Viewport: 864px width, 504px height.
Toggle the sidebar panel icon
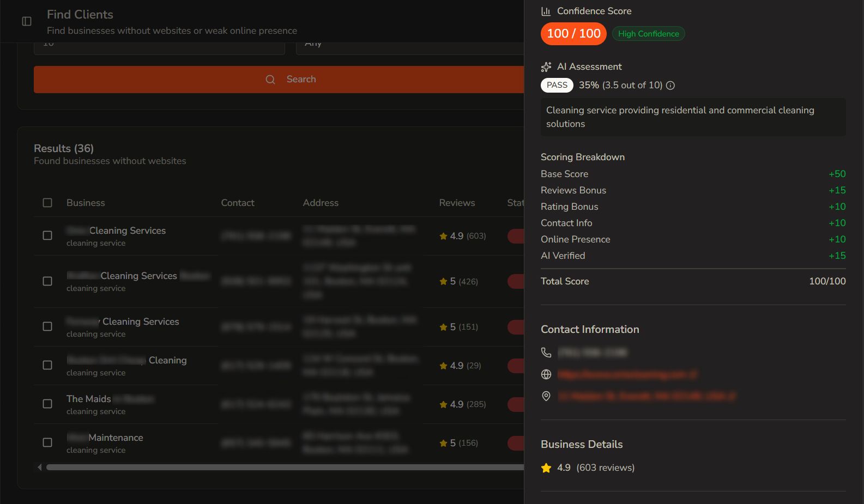[27, 21]
